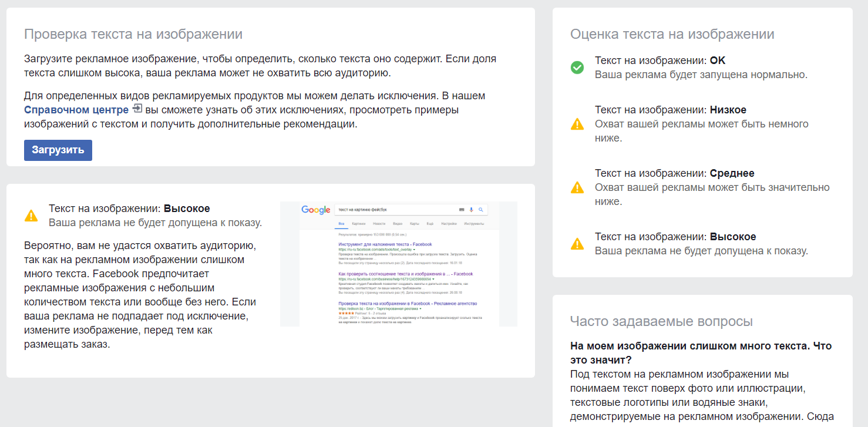Click the green checkmark OK status icon
The width and height of the screenshot is (868, 427).
(x=577, y=68)
